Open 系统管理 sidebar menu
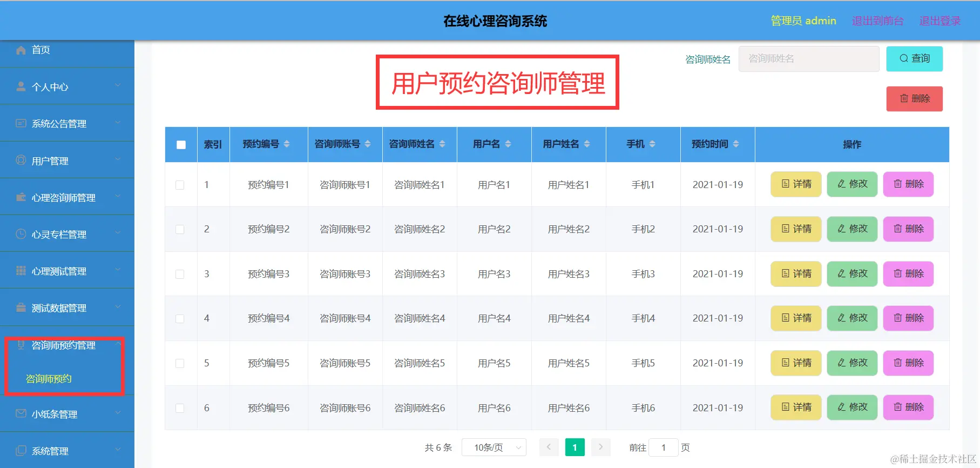Viewport: 980px width, 468px height. pyautogui.click(x=67, y=451)
